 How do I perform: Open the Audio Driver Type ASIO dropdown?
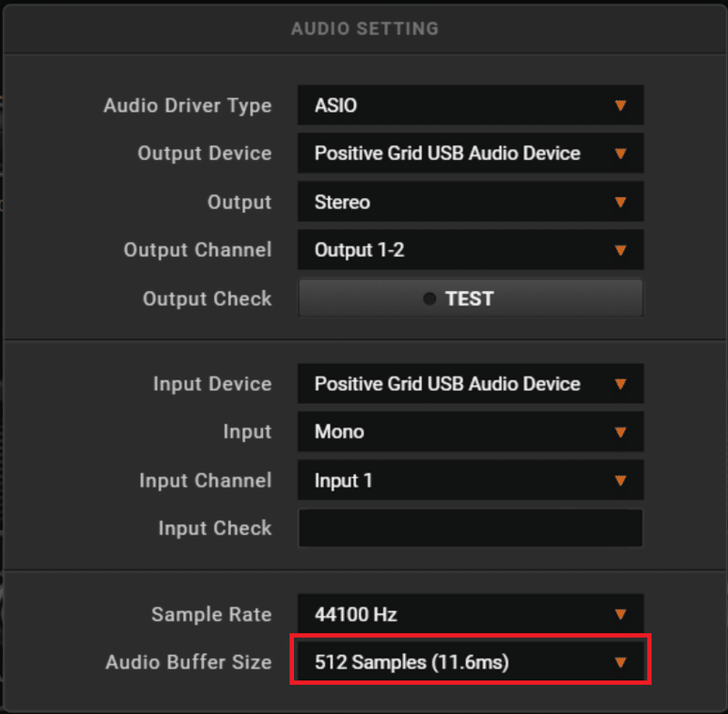coord(470,105)
